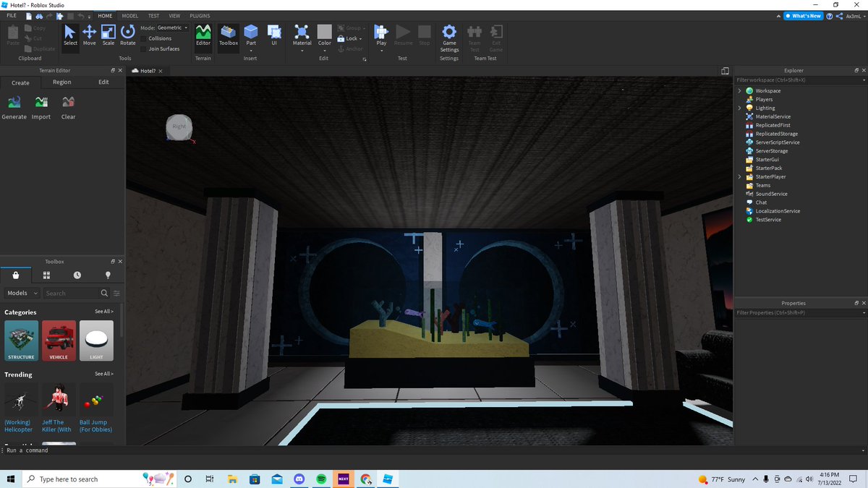Switch to the MODEL ribbon tab
Screen dimensions: 868x488
(130, 15)
